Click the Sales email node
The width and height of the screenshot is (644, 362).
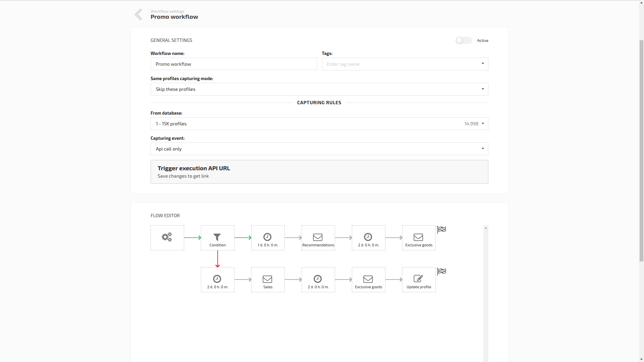(268, 280)
